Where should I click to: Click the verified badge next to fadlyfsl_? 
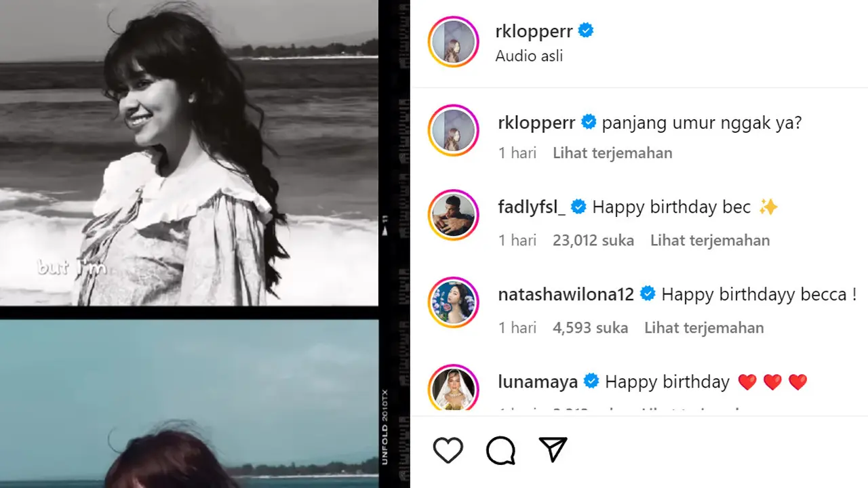(578, 207)
